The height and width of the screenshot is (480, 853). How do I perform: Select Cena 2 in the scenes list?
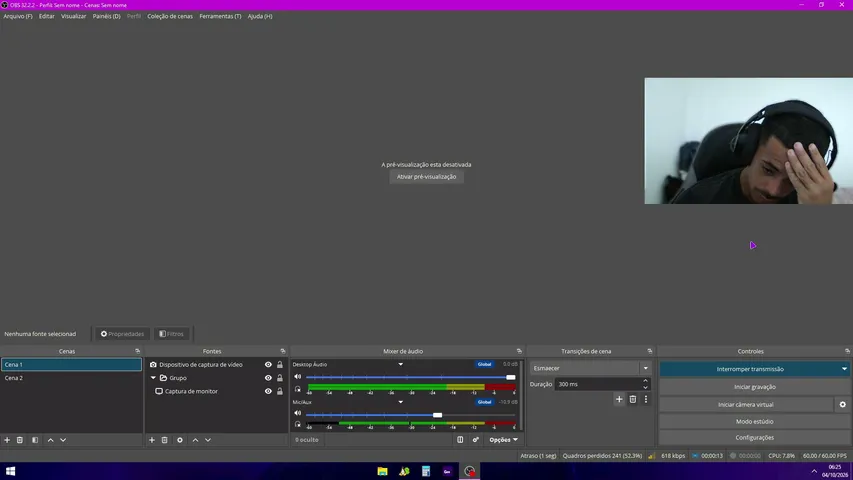pyautogui.click(x=71, y=378)
